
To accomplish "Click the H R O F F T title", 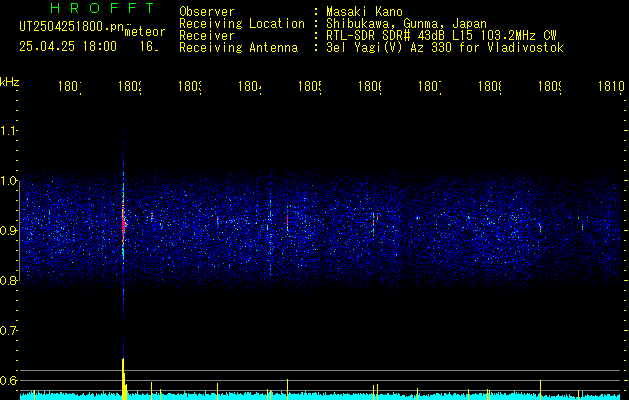I will click(103, 8).
